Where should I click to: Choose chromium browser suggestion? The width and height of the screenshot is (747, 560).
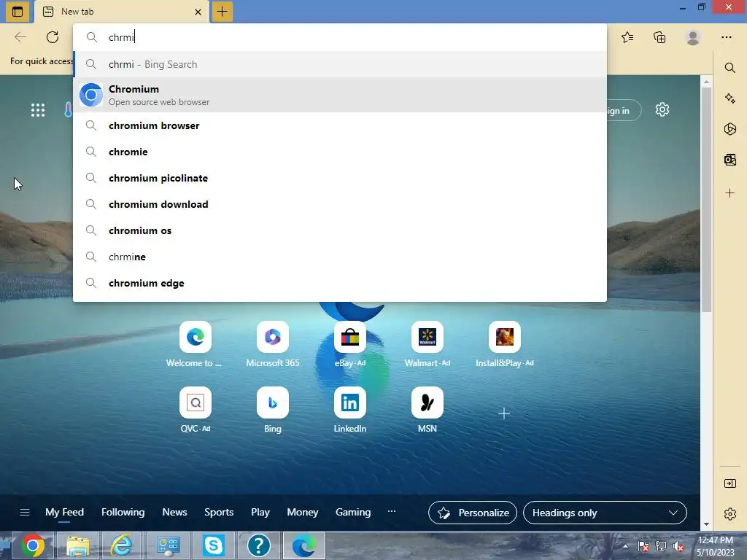tap(340, 125)
